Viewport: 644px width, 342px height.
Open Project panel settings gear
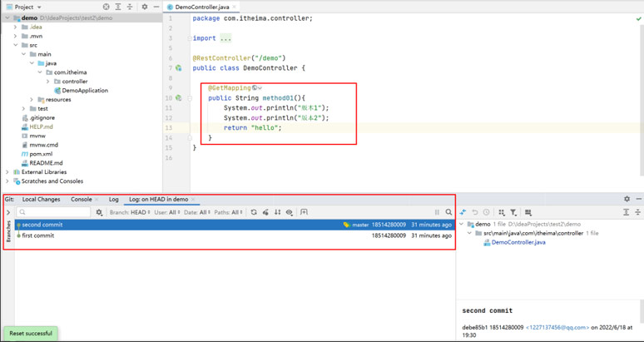click(x=145, y=7)
